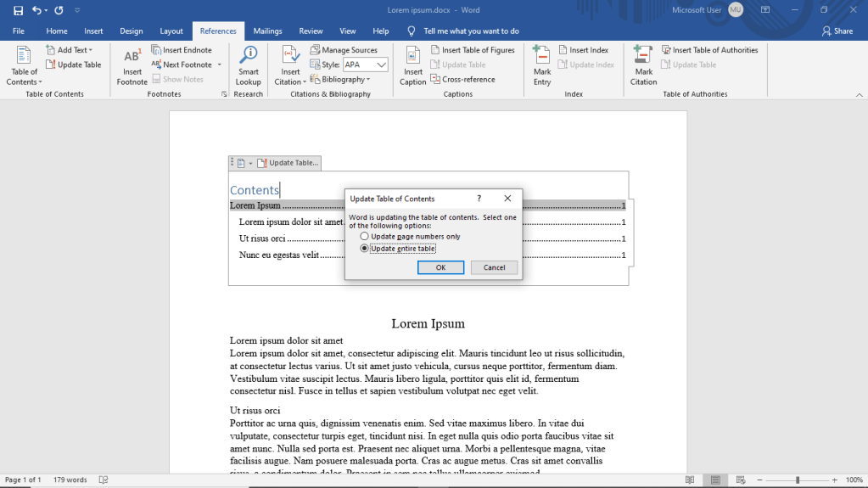The height and width of the screenshot is (488, 868).
Task: Open the APA citation style dropdown
Action: point(382,65)
